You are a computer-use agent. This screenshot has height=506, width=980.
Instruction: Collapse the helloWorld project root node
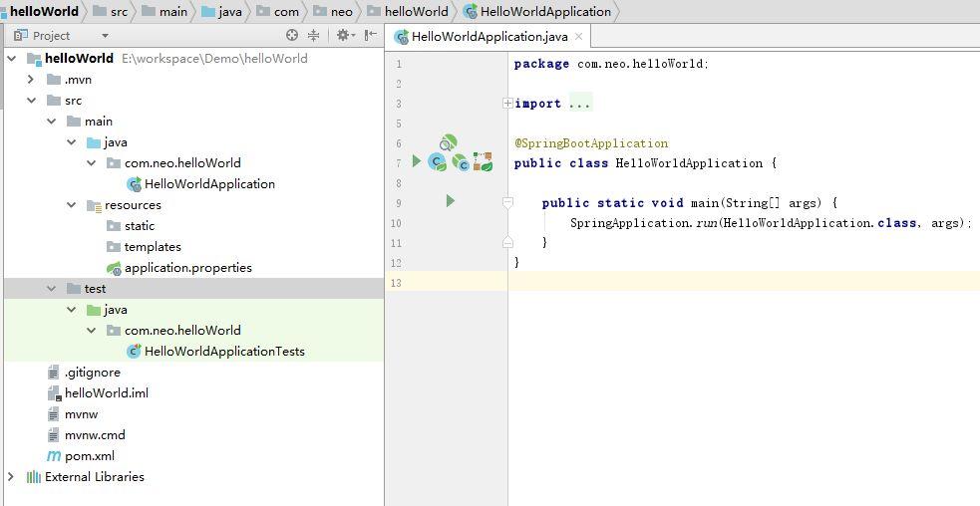11,58
